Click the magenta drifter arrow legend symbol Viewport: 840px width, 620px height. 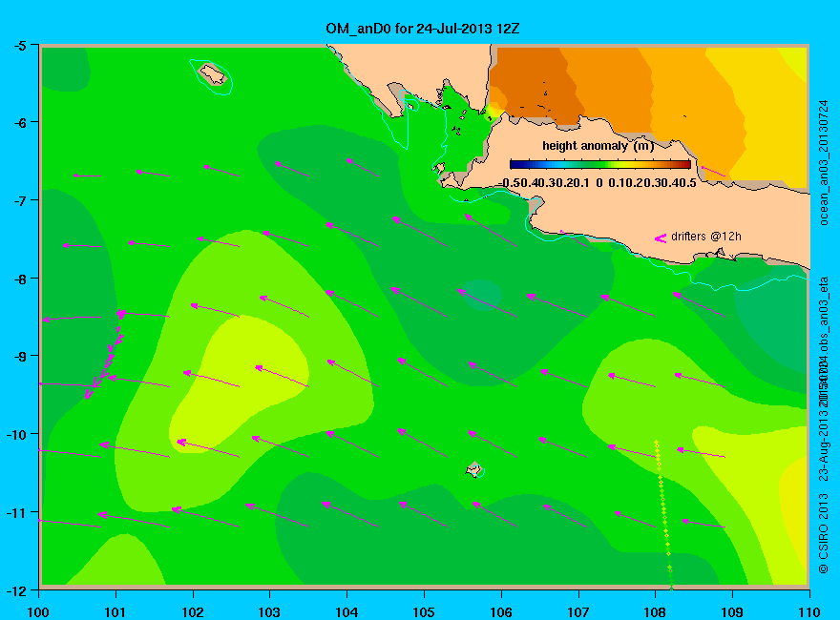[x=661, y=238]
